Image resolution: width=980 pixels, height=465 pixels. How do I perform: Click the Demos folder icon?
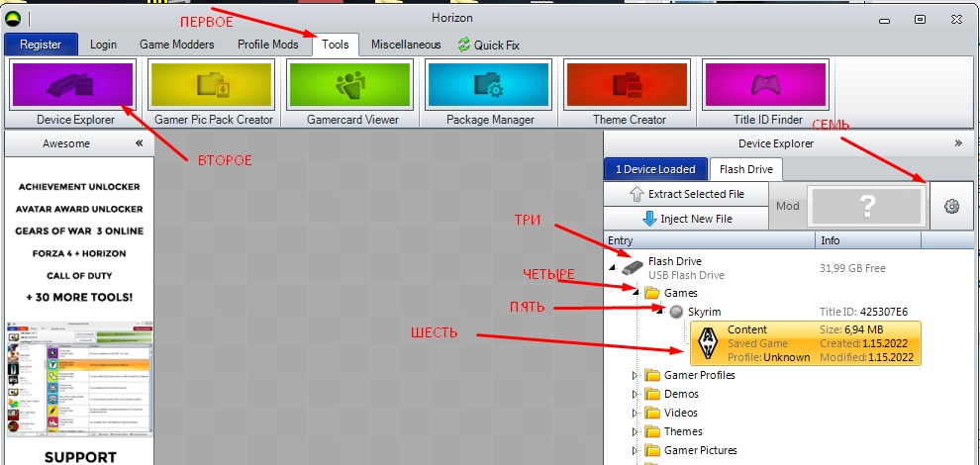tap(652, 394)
